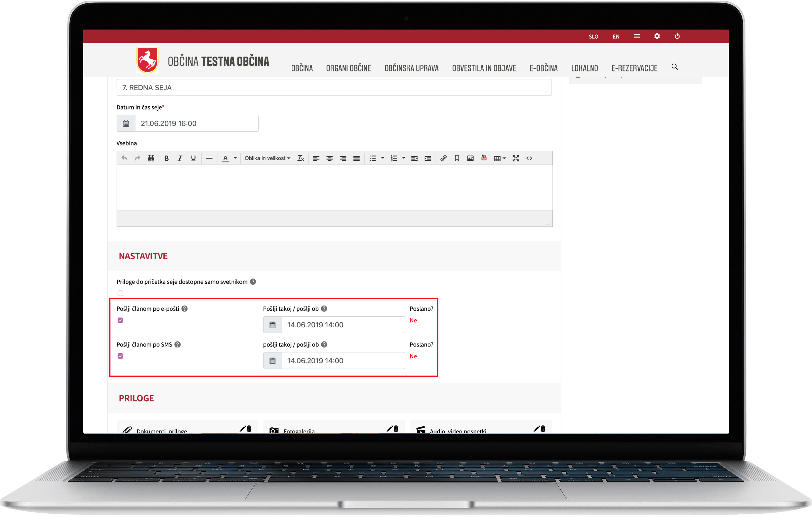Expand the table insert dropdown
812x517 pixels.
(x=504, y=158)
